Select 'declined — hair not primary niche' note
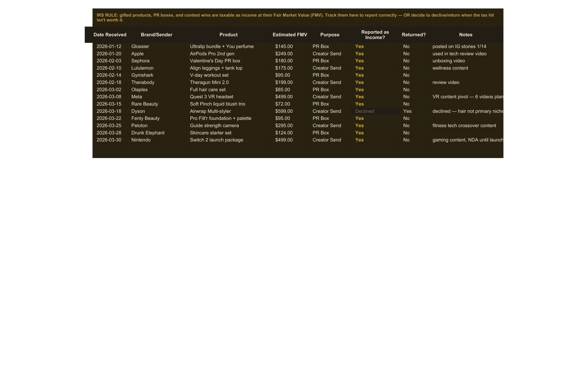This screenshot has height=380, width=588. pyautogui.click(x=466, y=111)
